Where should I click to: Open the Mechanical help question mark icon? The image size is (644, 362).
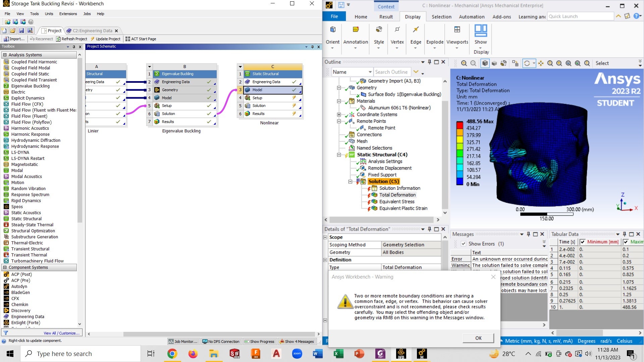pyautogui.click(x=636, y=16)
